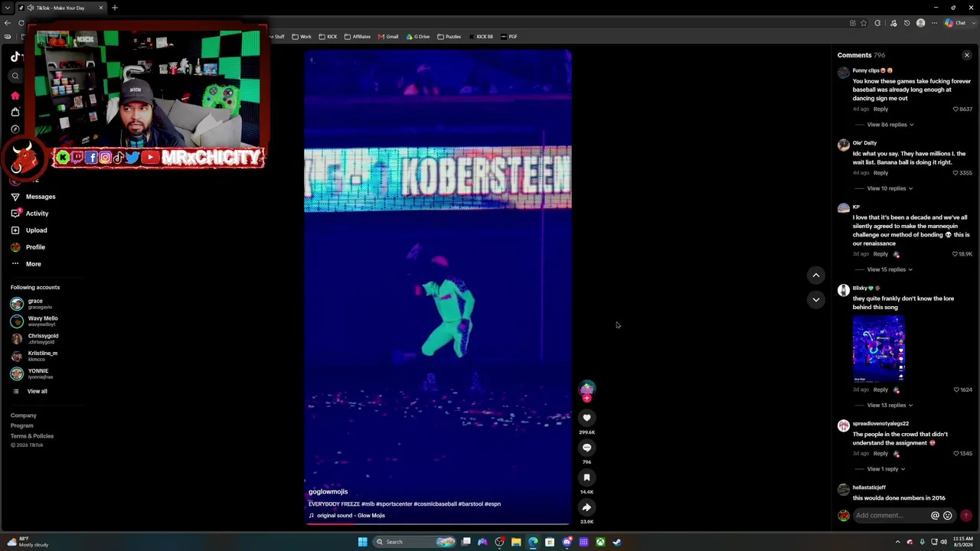Open the original sound - Glow Mojis link
980x551 pixels.
[351, 516]
